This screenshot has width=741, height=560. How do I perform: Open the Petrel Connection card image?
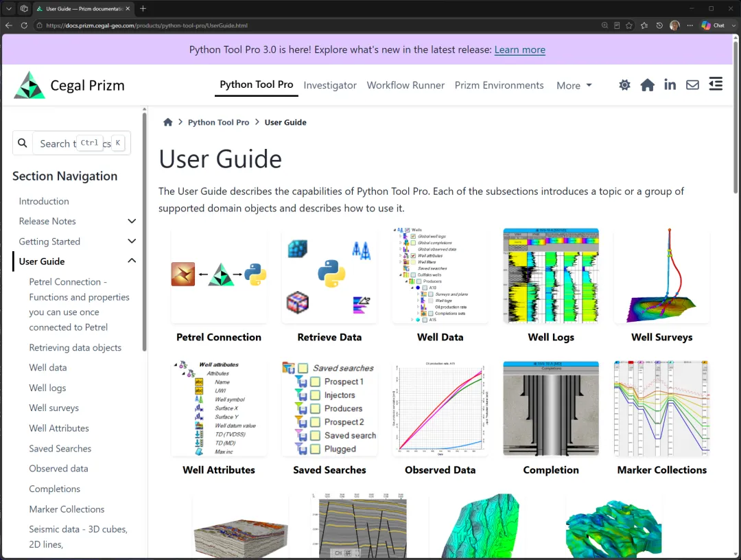click(x=219, y=275)
